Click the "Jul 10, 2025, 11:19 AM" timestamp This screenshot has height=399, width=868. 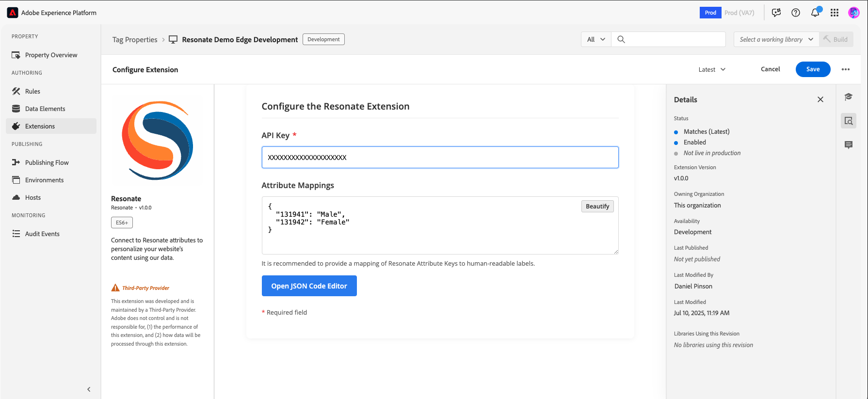tap(702, 313)
